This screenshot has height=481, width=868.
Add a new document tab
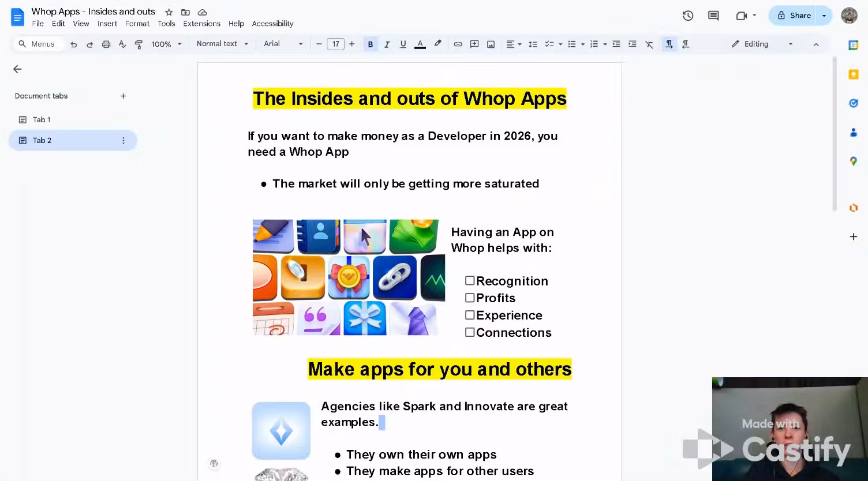[123, 96]
